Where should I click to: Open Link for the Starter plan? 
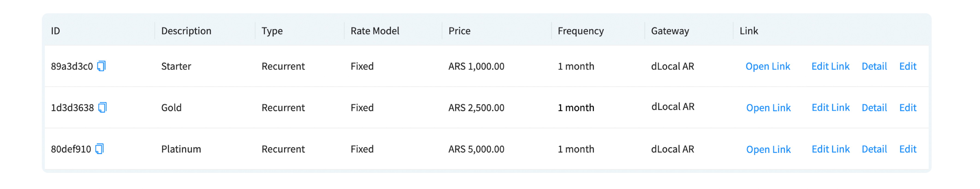pyautogui.click(x=767, y=66)
